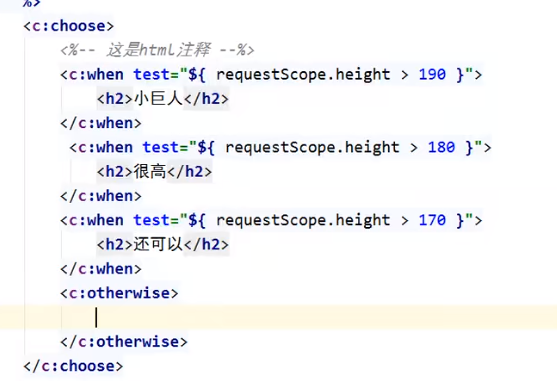Click the opening <c:choose> tag
This screenshot has width=557, height=381.
[x=69, y=26]
